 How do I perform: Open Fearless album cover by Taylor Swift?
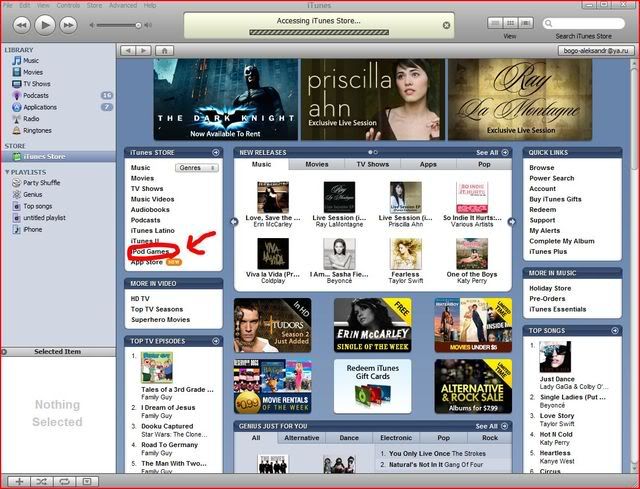click(406, 253)
